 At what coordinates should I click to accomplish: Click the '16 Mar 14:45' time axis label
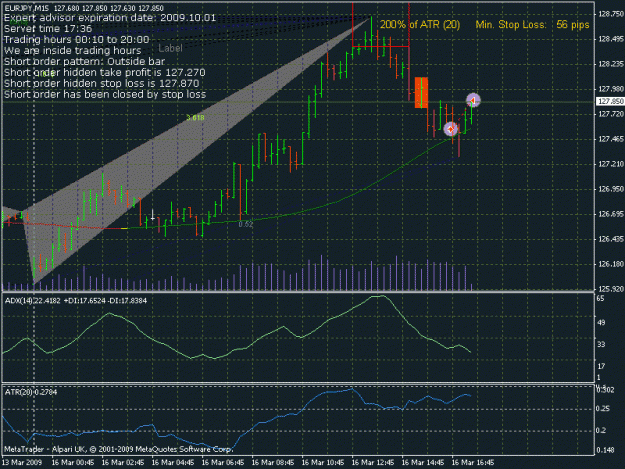click(423, 463)
